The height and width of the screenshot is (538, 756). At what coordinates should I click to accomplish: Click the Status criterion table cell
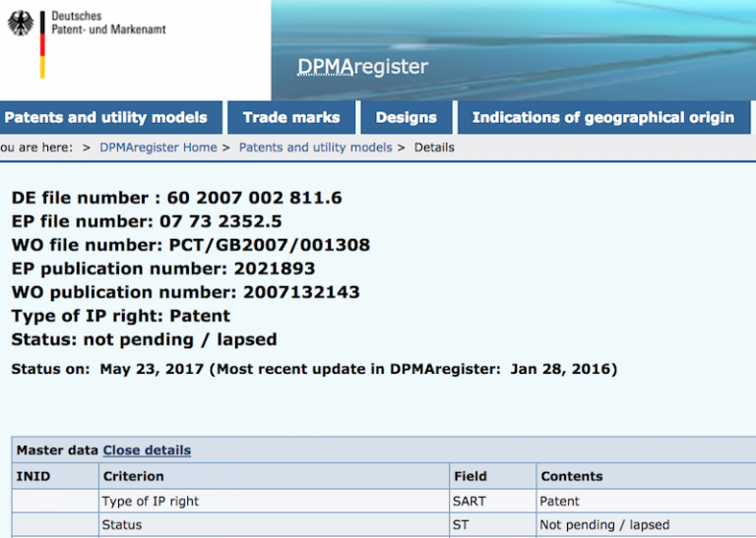point(274,525)
